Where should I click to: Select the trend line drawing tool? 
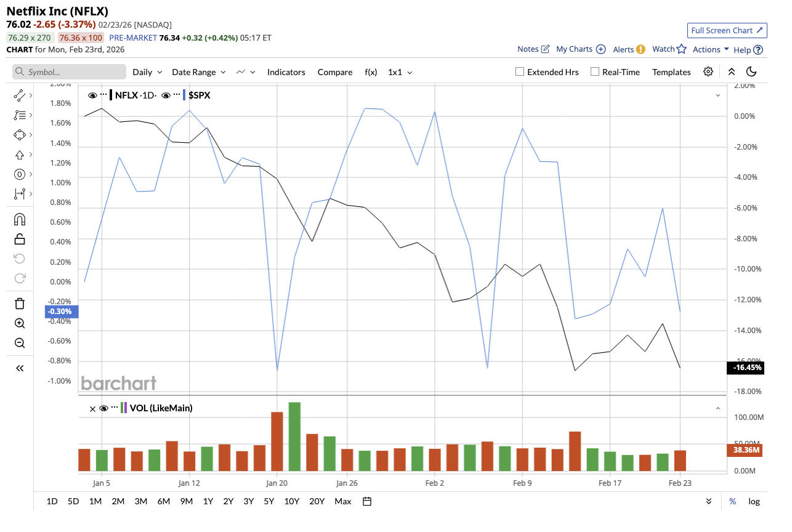click(19, 95)
